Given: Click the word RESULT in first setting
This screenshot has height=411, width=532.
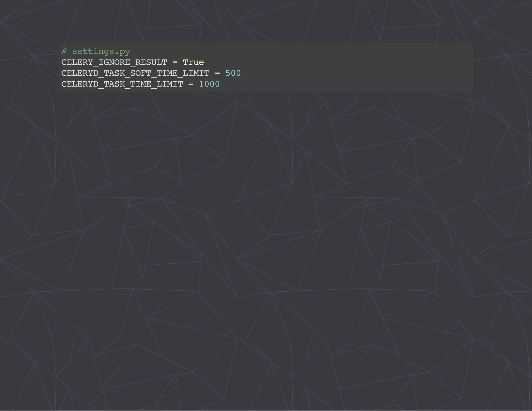Looking at the screenshot, I should tap(151, 62).
